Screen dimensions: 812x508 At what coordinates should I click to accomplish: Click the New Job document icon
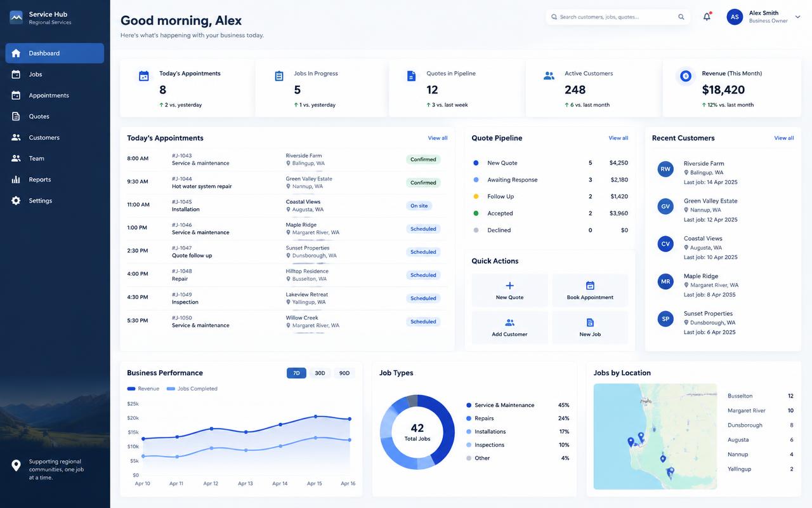(x=590, y=323)
